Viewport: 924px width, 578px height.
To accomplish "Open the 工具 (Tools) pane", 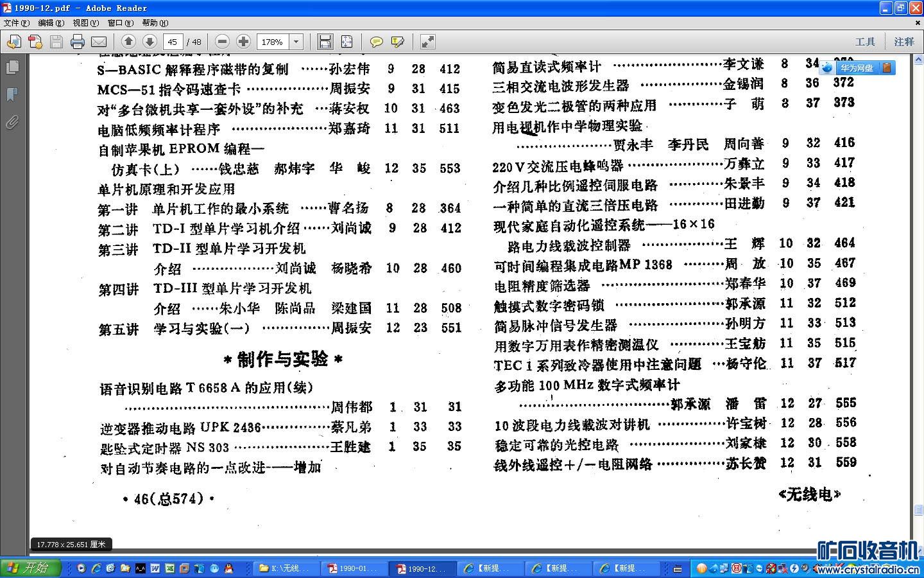I will tap(865, 42).
